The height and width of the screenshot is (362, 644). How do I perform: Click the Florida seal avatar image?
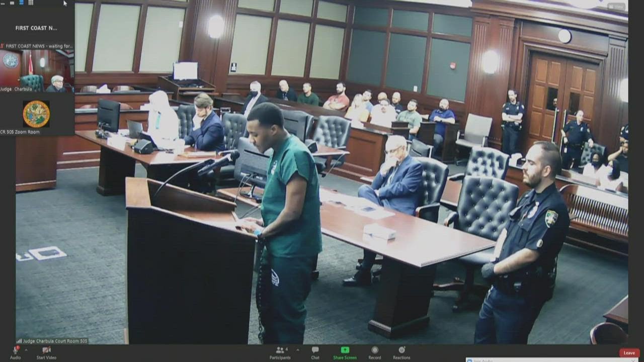point(36,114)
